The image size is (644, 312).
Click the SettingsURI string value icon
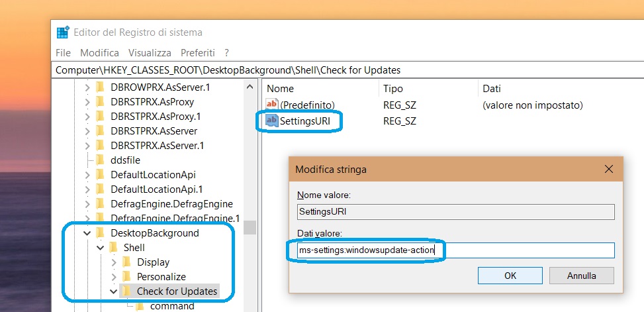272,121
